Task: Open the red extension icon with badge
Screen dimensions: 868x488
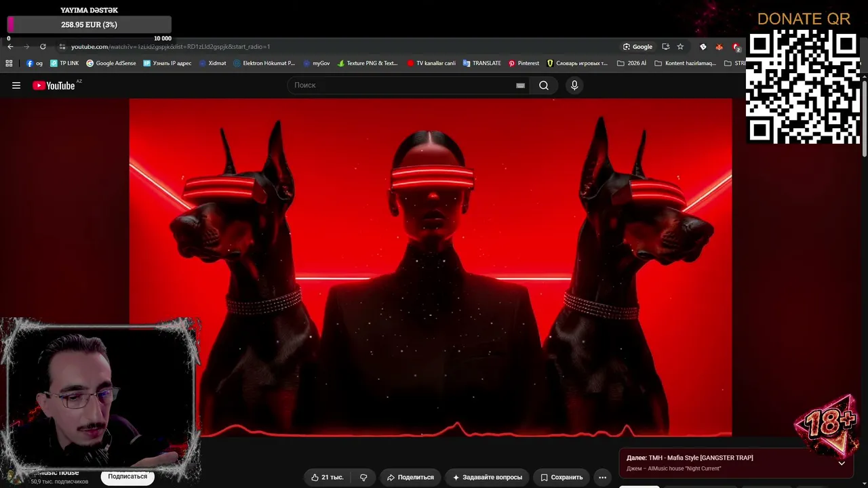Action: point(736,47)
